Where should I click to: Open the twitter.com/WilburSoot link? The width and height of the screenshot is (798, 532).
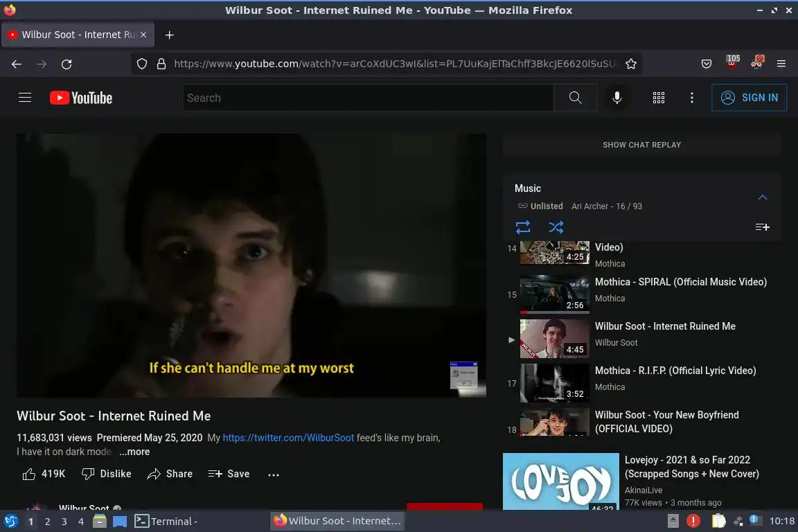point(288,438)
